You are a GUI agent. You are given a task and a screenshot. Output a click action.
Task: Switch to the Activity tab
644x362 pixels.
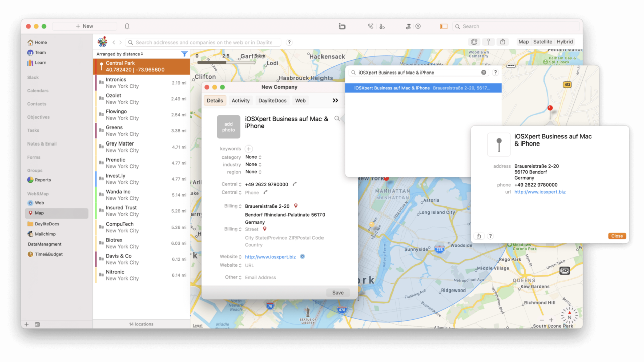tap(240, 100)
